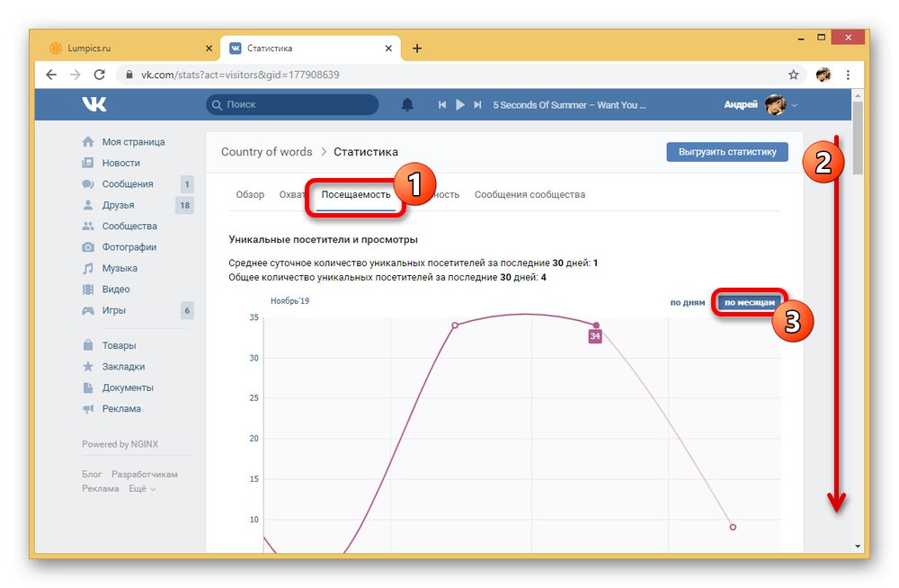Click the unread badge 1 beside Сообщения

pyautogui.click(x=186, y=184)
